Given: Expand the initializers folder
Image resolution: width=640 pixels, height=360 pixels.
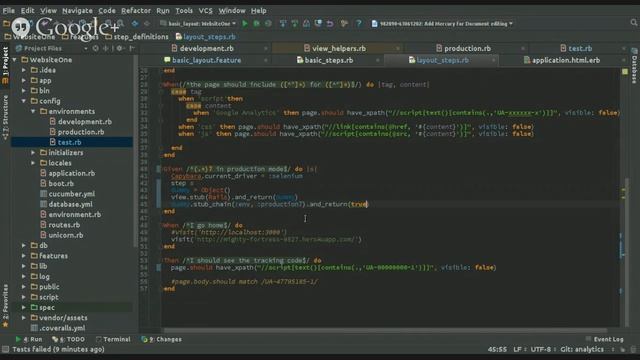Looking at the screenshot, I should click(33, 153).
